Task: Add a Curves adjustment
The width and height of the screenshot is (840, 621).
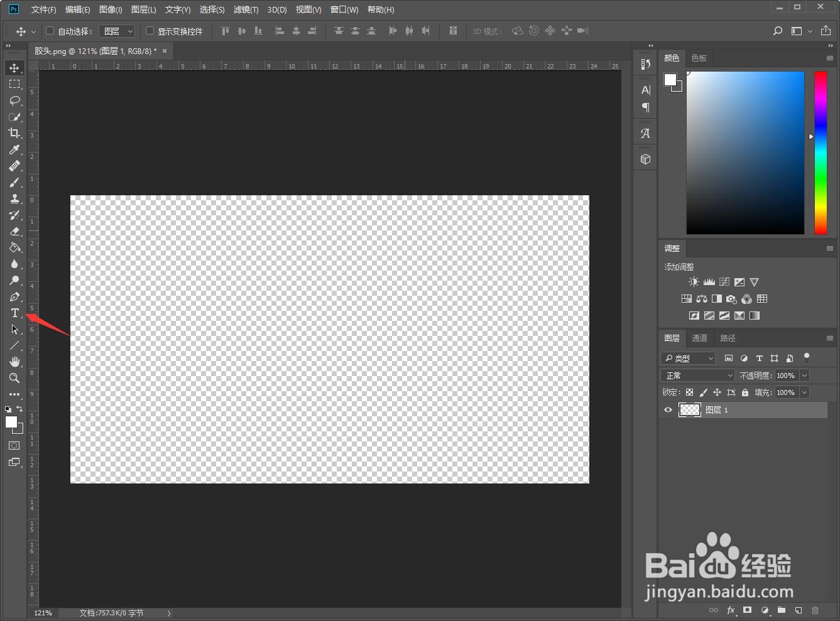Action: 724,282
